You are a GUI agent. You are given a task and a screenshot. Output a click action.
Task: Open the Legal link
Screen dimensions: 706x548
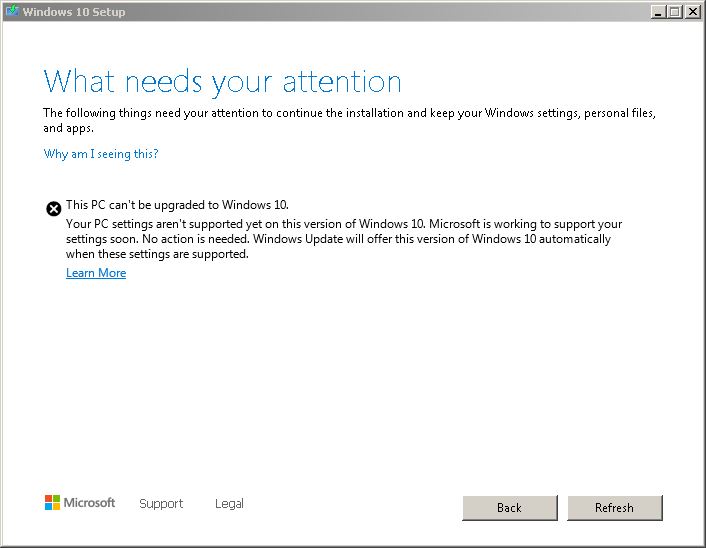(229, 503)
